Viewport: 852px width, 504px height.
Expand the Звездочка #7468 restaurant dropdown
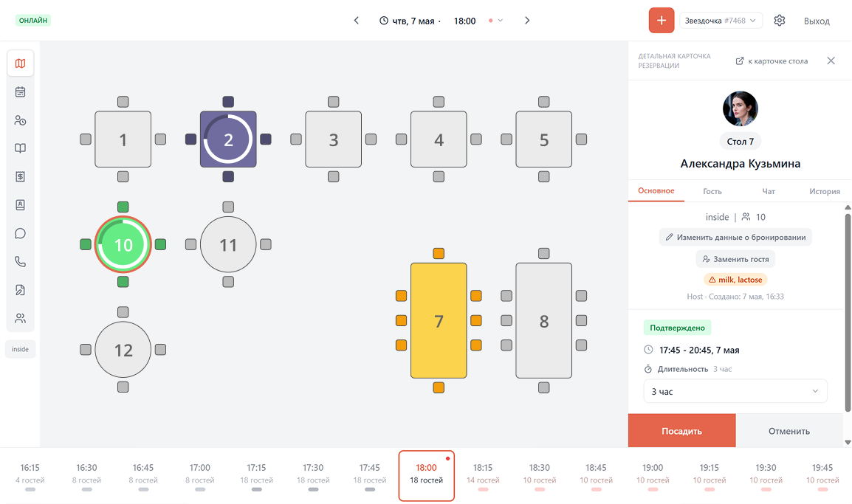click(721, 21)
